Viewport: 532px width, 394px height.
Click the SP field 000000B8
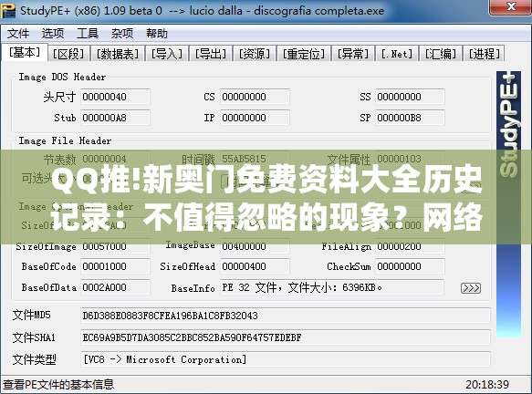411,118
